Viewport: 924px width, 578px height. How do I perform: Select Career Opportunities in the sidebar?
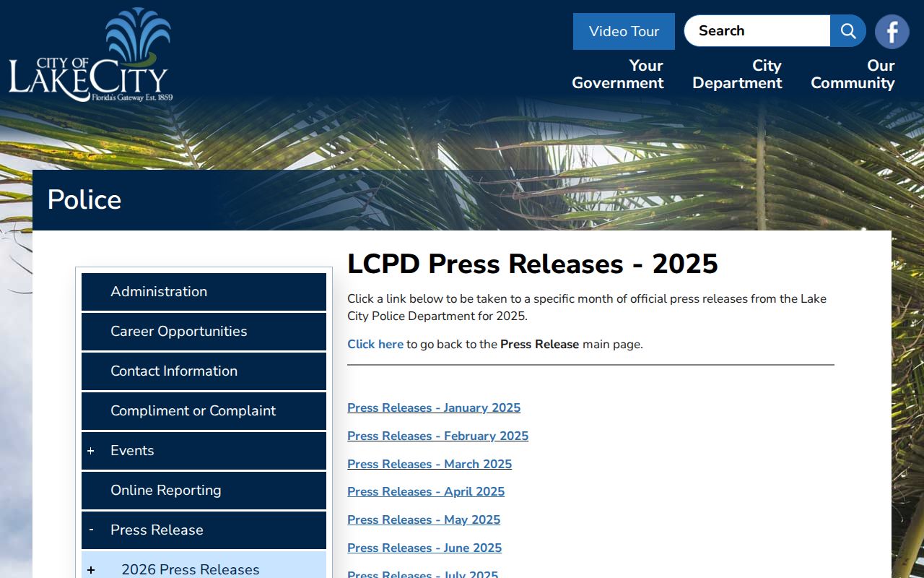(204, 332)
